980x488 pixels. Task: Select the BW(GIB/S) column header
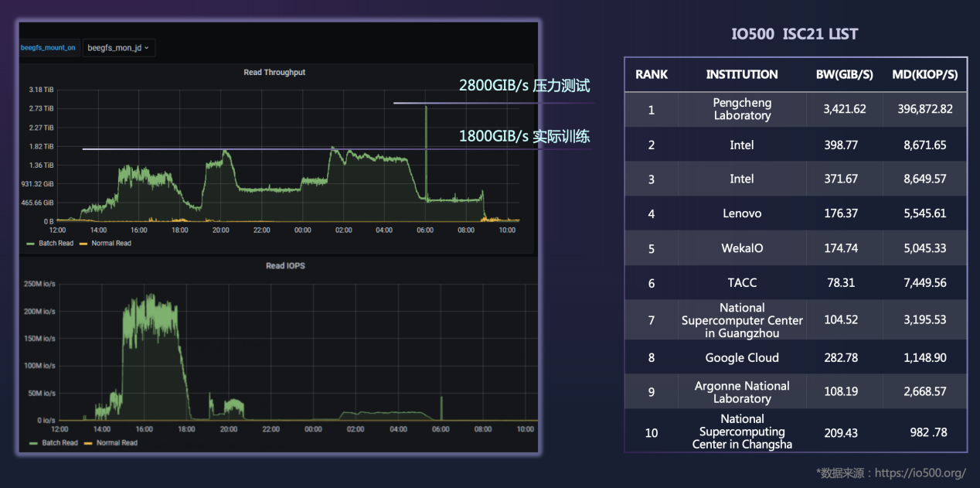pyautogui.click(x=845, y=75)
